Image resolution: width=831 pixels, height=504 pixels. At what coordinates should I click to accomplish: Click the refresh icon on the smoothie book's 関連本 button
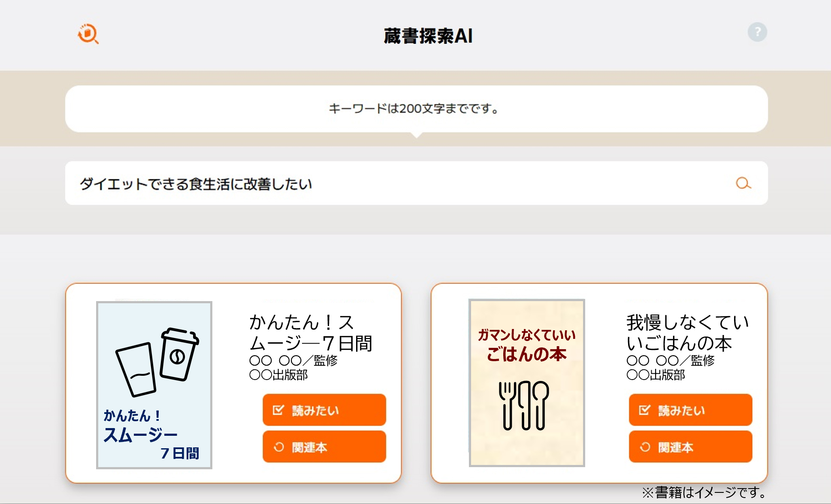[x=279, y=447]
